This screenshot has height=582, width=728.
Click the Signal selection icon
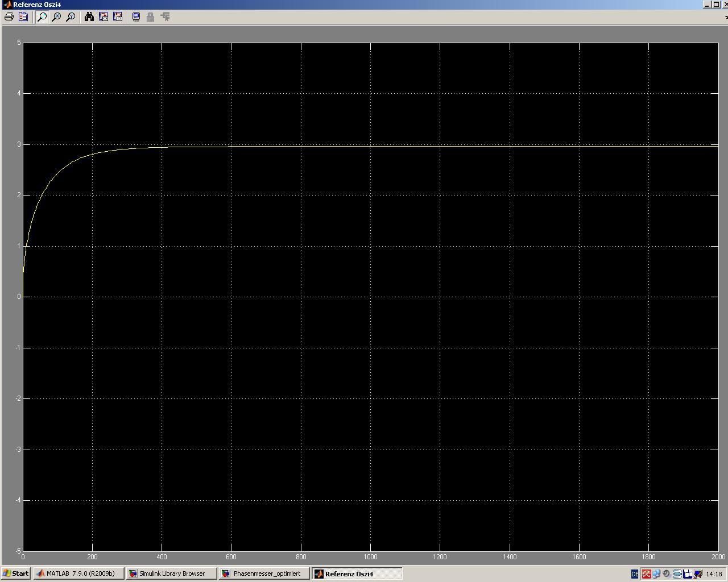[x=166, y=17]
